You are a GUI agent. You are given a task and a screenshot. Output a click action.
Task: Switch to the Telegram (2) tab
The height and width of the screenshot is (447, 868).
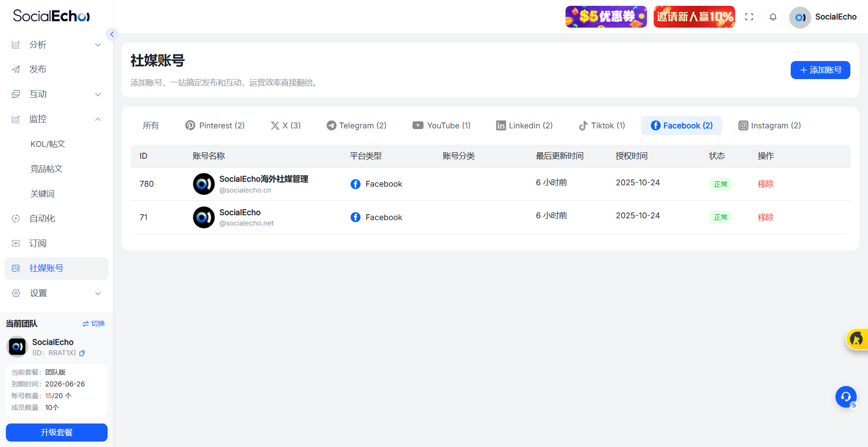click(x=356, y=126)
